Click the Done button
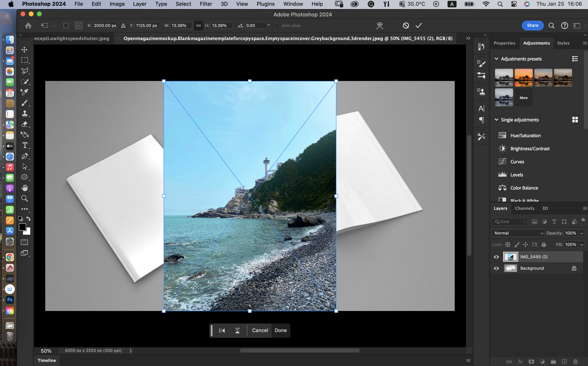The width and height of the screenshot is (588, 366). pyautogui.click(x=280, y=330)
